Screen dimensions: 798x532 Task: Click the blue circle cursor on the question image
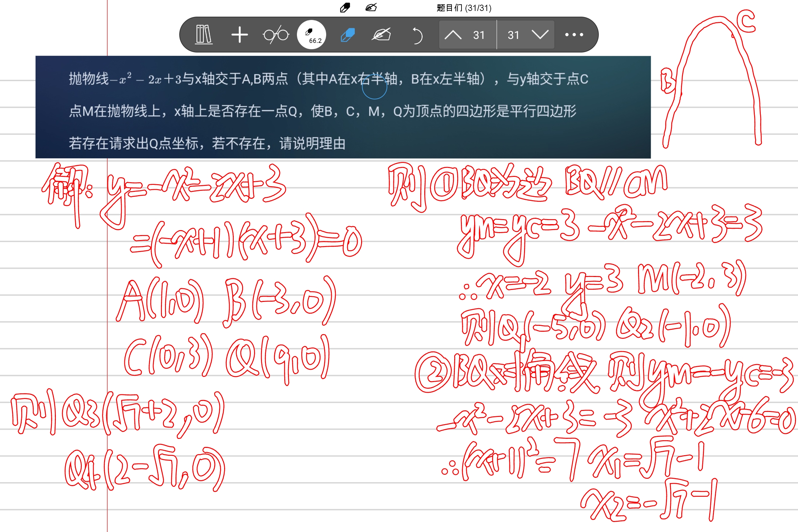pyautogui.click(x=374, y=87)
